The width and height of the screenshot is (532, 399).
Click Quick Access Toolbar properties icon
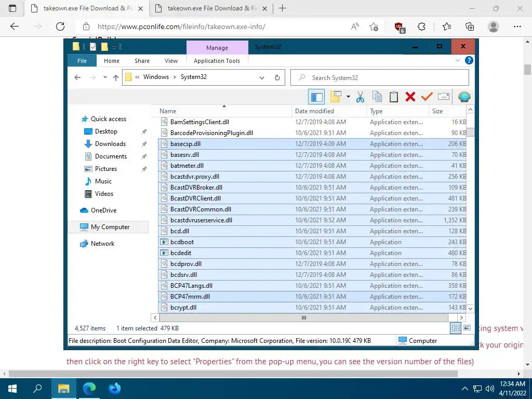(x=93, y=47)
